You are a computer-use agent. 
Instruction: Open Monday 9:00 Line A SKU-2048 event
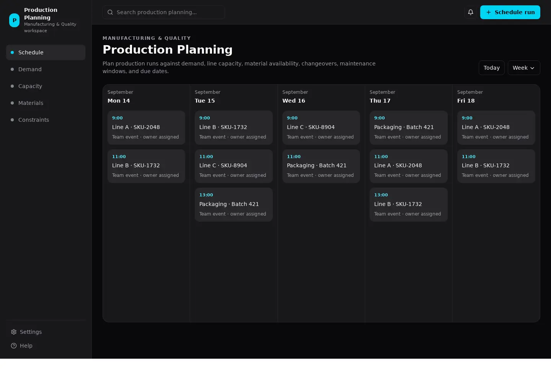[146, 127]
